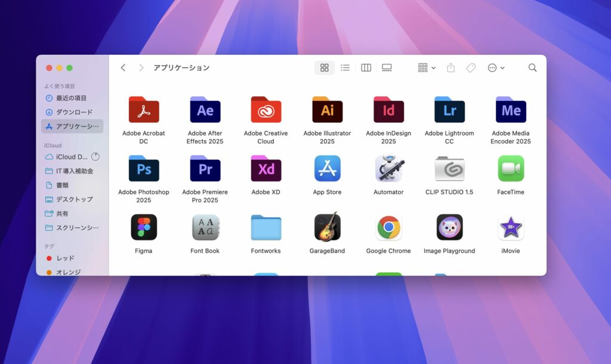The height and width of the screenshot is (364, 611).
Task: Open the more actions ellipsis dropdown
Action: coord(496,68)
